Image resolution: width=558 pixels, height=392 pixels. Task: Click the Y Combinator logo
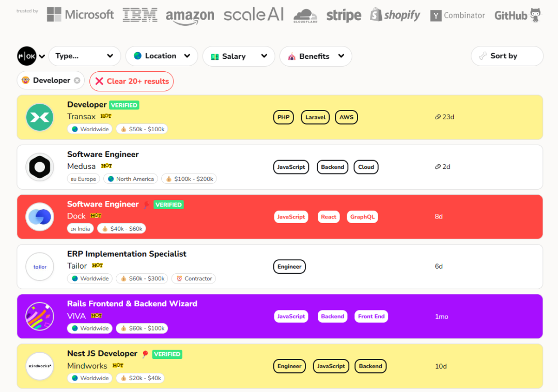point(457,15)
